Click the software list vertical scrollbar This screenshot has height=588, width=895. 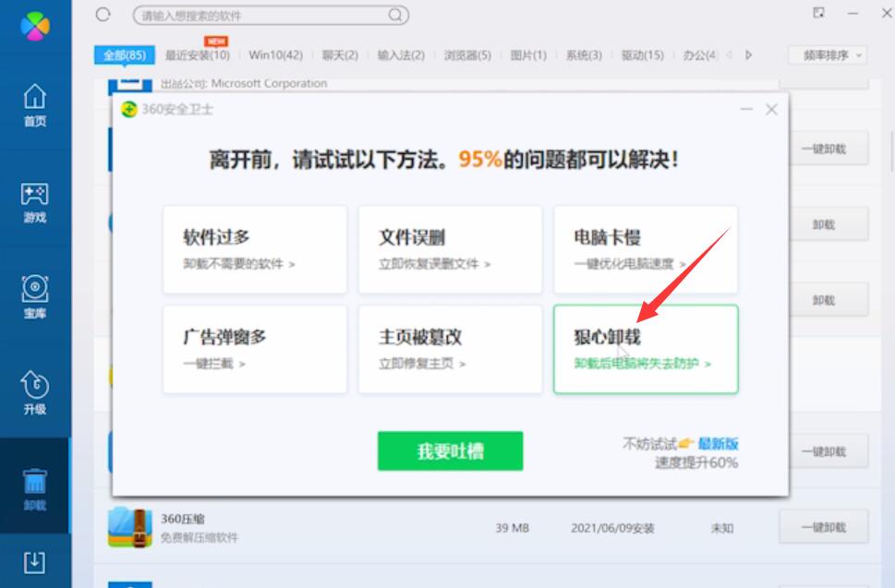tap(891, 151)
